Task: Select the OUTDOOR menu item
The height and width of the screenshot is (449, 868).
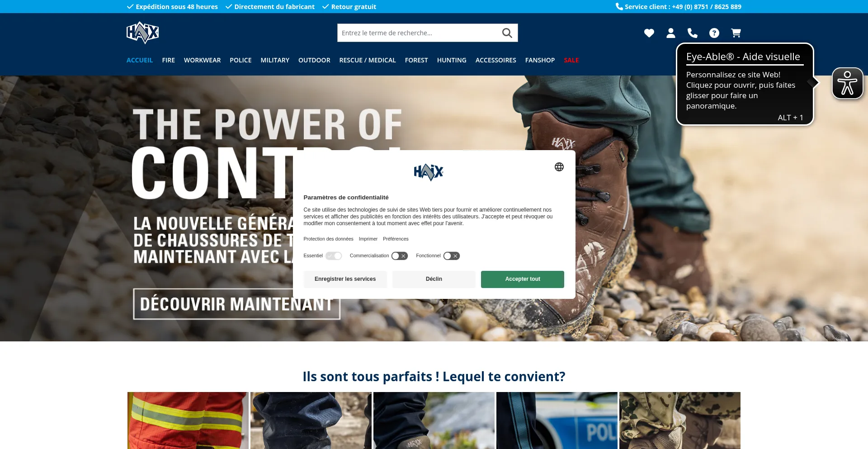Action: (x=314, y=60)
